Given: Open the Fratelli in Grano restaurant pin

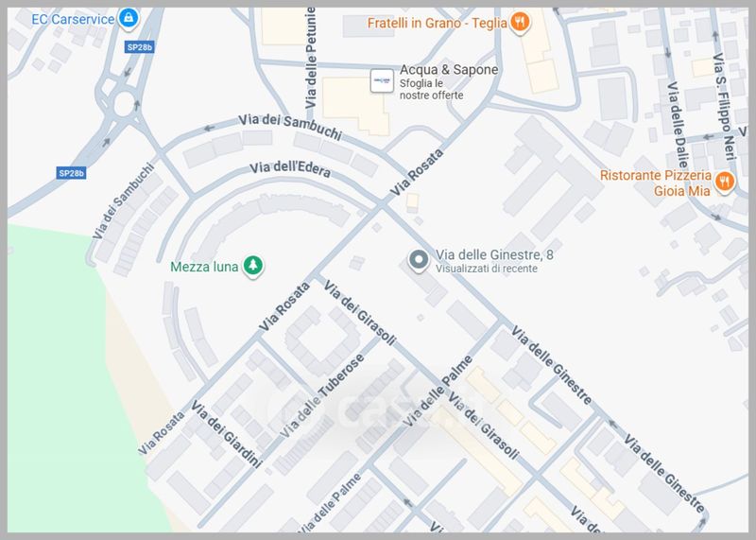Looking at the screenshot, I should tap(520, 23).
